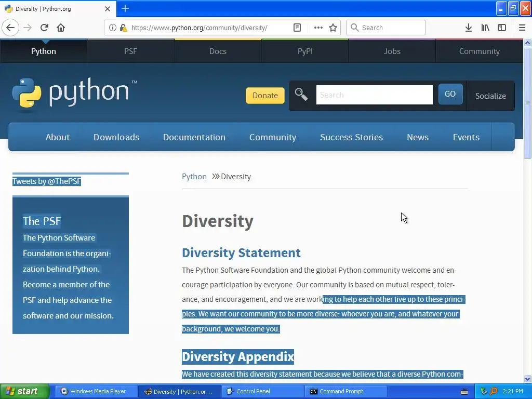Image resolution: width=532 pixels, height=399 pixels.
Task: Switch to Windows Media Player in taskbar
Action: point(95,391)
